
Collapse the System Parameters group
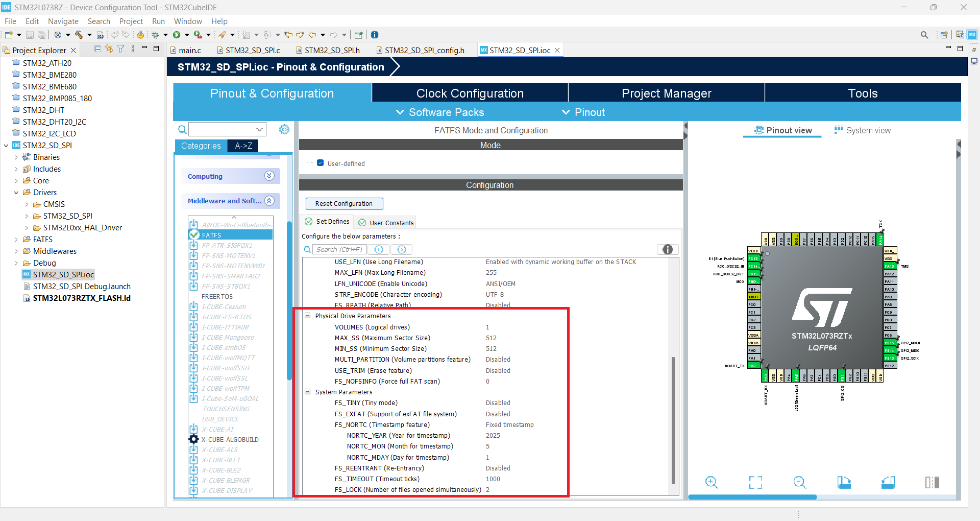pos(308,392)
